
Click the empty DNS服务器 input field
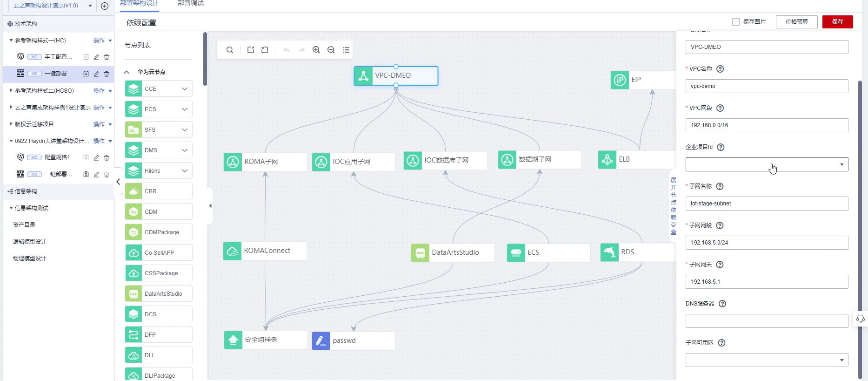tap(767, 321)
